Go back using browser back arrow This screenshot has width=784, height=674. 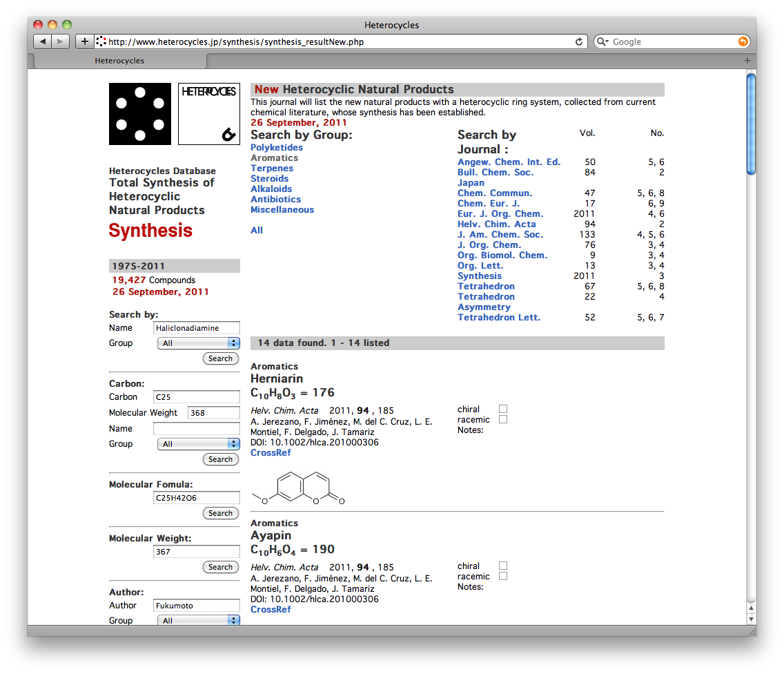43,41
